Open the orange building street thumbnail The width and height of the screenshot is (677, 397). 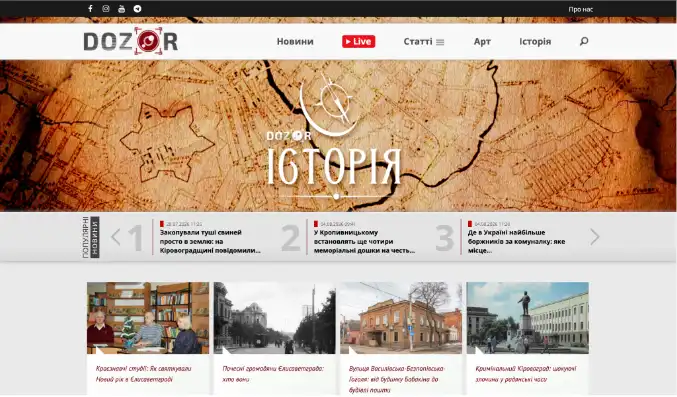401,318
